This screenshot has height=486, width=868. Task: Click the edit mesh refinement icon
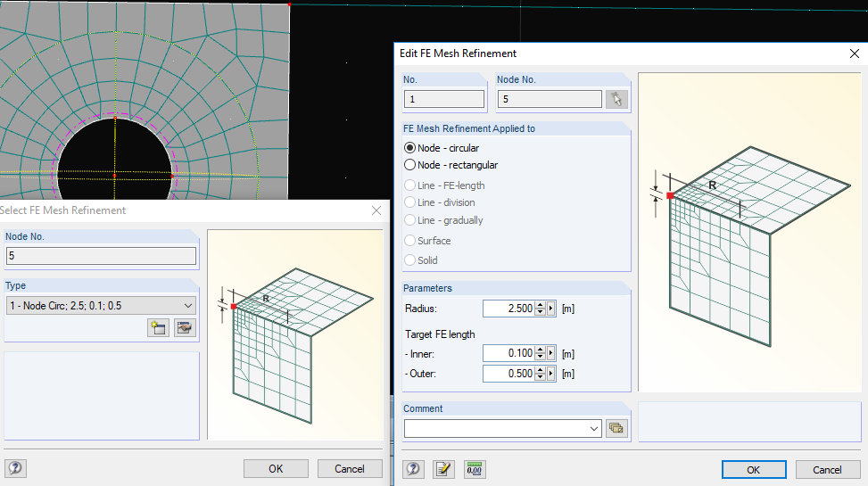[x=185, y=327]
